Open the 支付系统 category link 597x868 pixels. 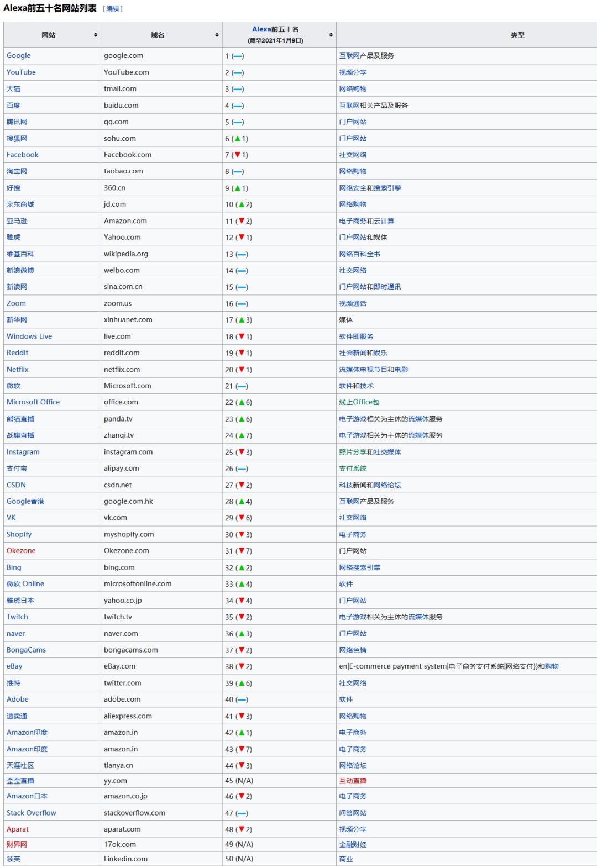coord(353,469)
